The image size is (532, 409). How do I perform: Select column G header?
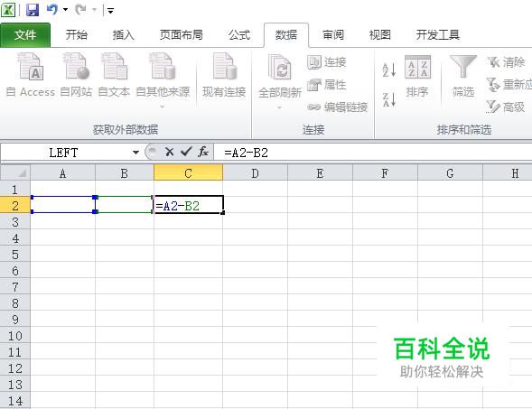pyautogui.click(x=450, y=173)
